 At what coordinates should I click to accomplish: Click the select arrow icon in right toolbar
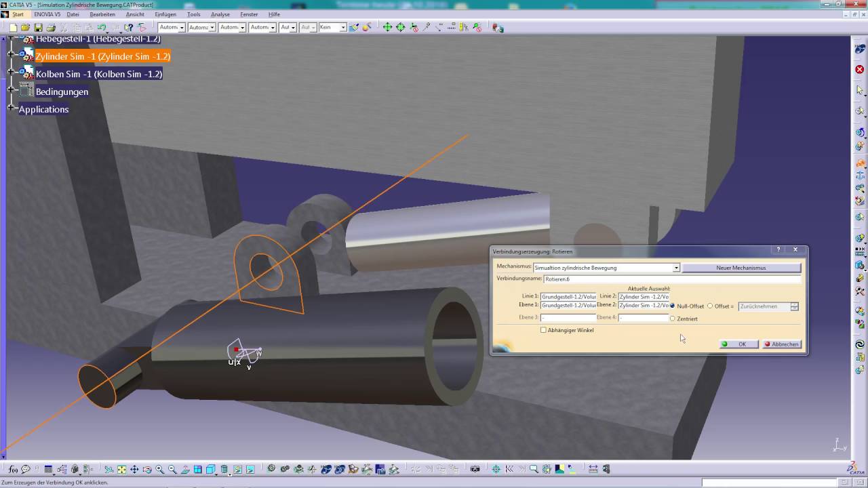click(x=860, y=90)
